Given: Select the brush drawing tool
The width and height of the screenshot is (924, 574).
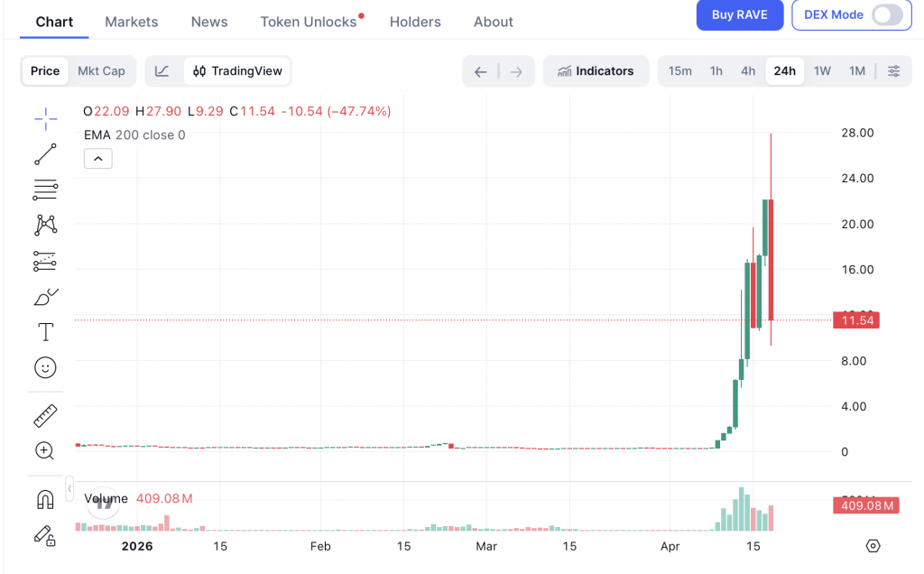Looking at the screenshot, I should [x=45, y=296].
